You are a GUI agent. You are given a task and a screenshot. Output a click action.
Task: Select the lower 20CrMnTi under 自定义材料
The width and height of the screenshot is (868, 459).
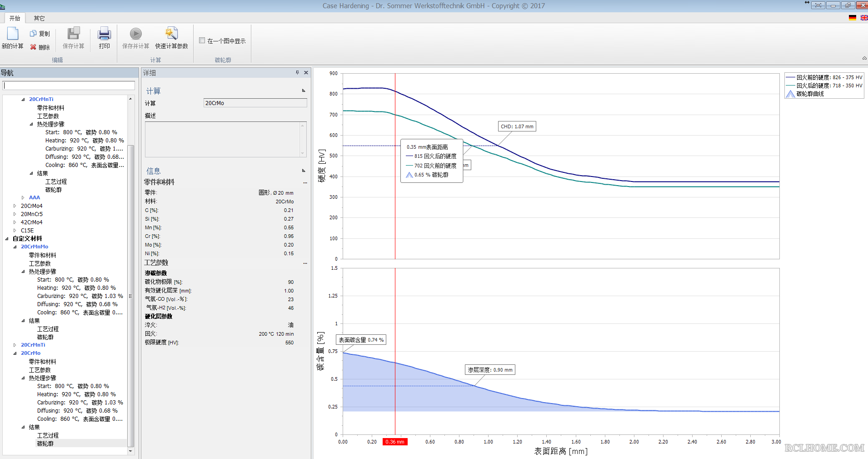click(33, 345)
